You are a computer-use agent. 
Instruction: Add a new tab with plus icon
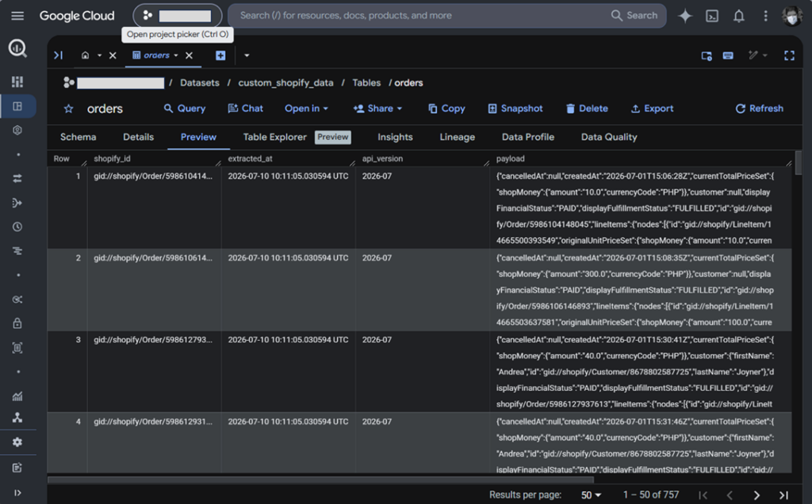[x=220, y=55]
